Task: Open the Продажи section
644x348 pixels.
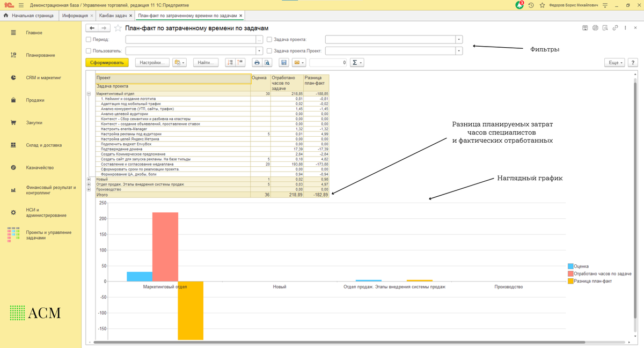Action: pyautogui.click(x=35, y=100)
